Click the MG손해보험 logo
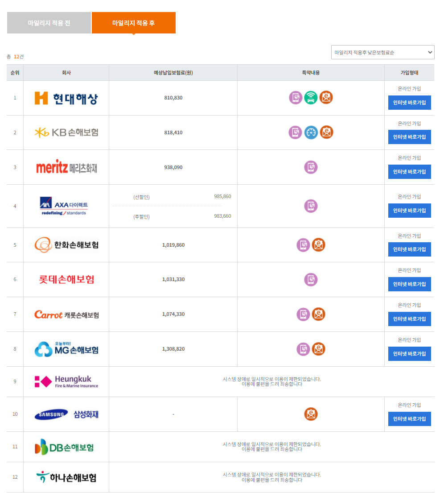448x501 pixels. point(66,349)
